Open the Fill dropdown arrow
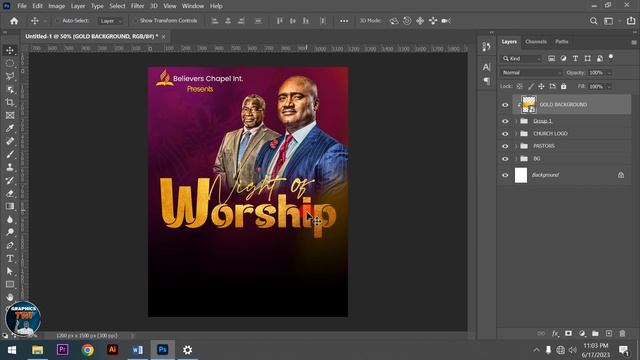Viewport: 640px width, 360px height. click(609, 87)
